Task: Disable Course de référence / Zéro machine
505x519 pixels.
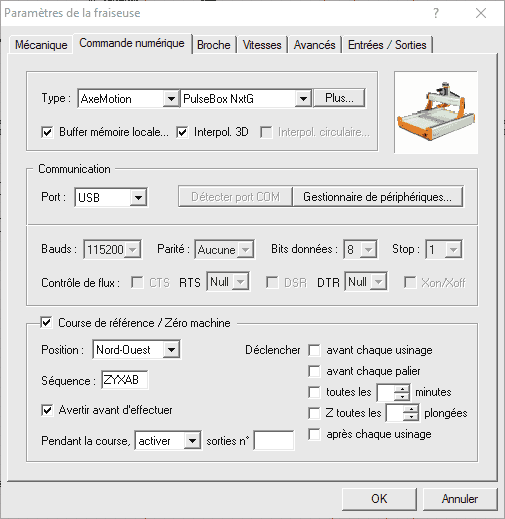Action: pyautogui.click(x=46, y=323)
